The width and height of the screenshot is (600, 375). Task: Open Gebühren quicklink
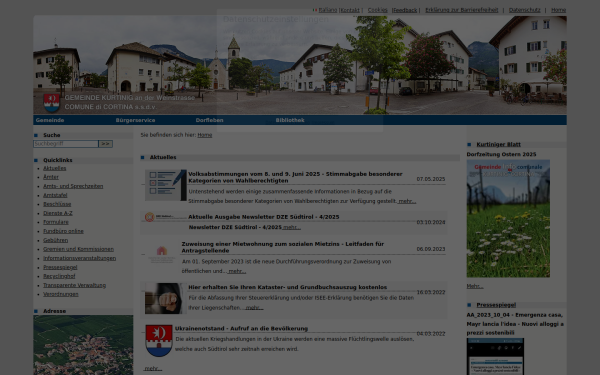55,240
